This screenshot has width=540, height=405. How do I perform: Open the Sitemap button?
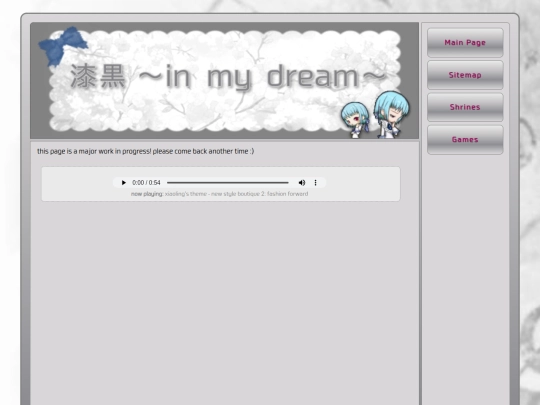click(465, 75)
